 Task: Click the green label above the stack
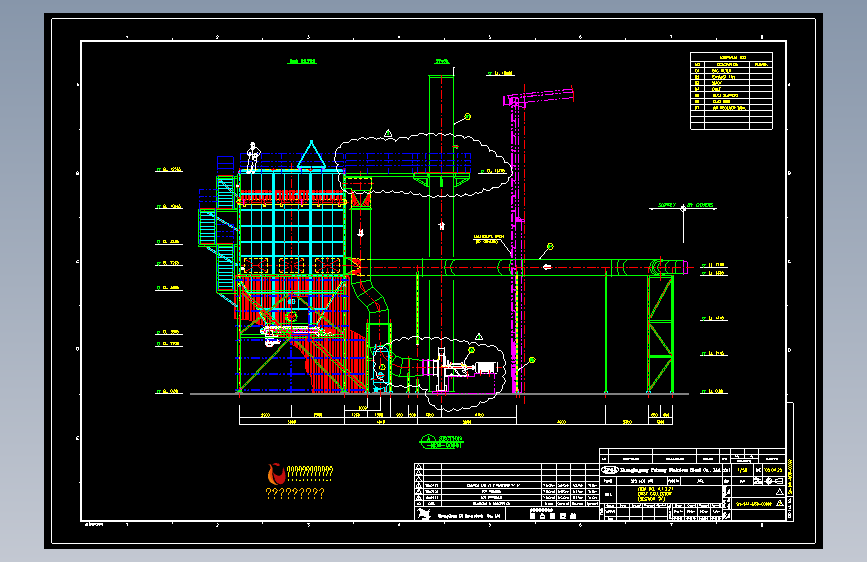[442, 61]
